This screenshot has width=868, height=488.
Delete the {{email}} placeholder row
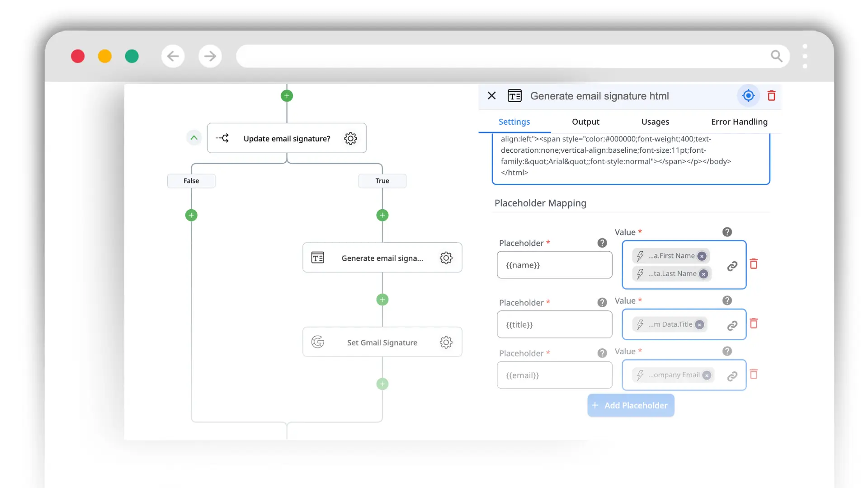click(754, 374)
